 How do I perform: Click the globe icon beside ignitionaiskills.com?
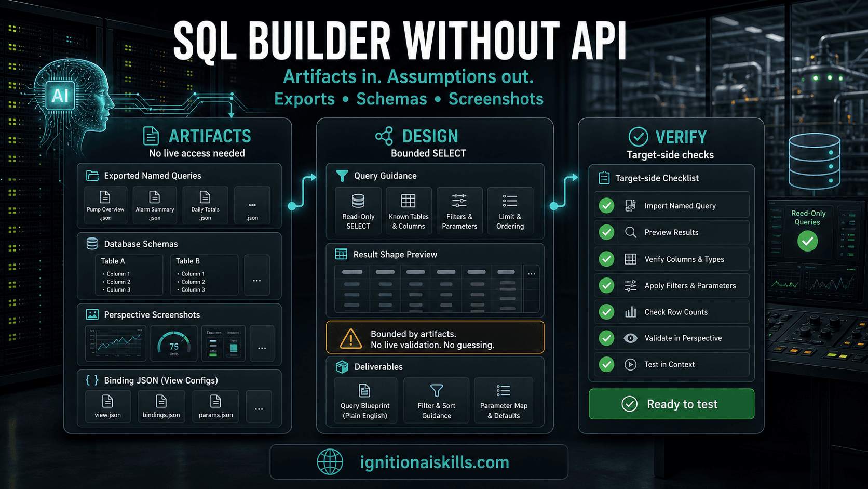coord(330,462)
